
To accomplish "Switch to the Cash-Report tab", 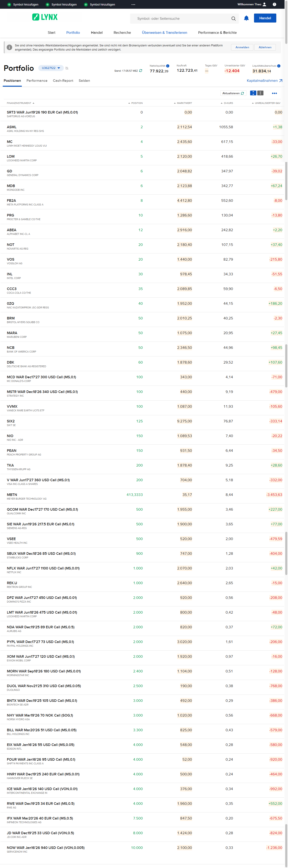I will tap(63, 81).
